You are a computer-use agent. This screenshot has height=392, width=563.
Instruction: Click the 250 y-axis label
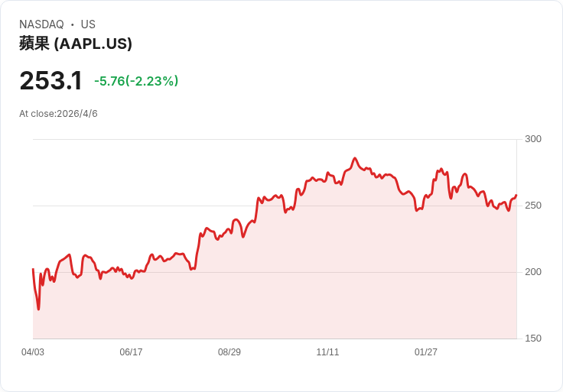tap(532, 206)
